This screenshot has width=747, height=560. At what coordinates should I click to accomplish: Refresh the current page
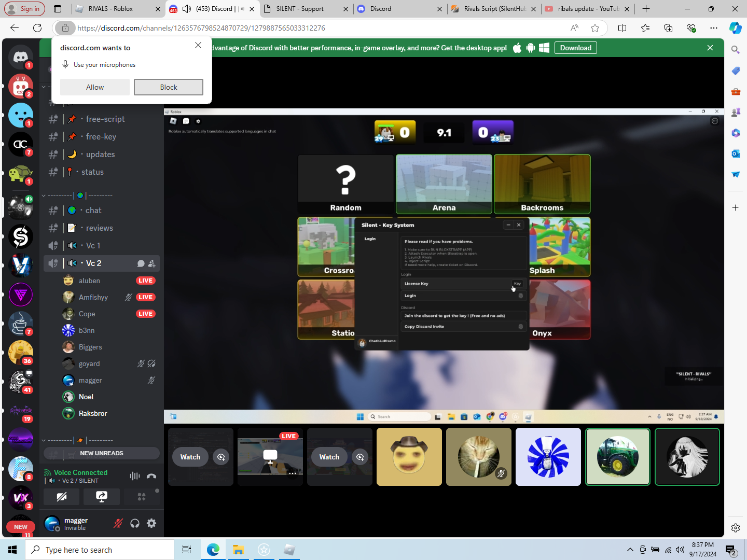(37, 28)
